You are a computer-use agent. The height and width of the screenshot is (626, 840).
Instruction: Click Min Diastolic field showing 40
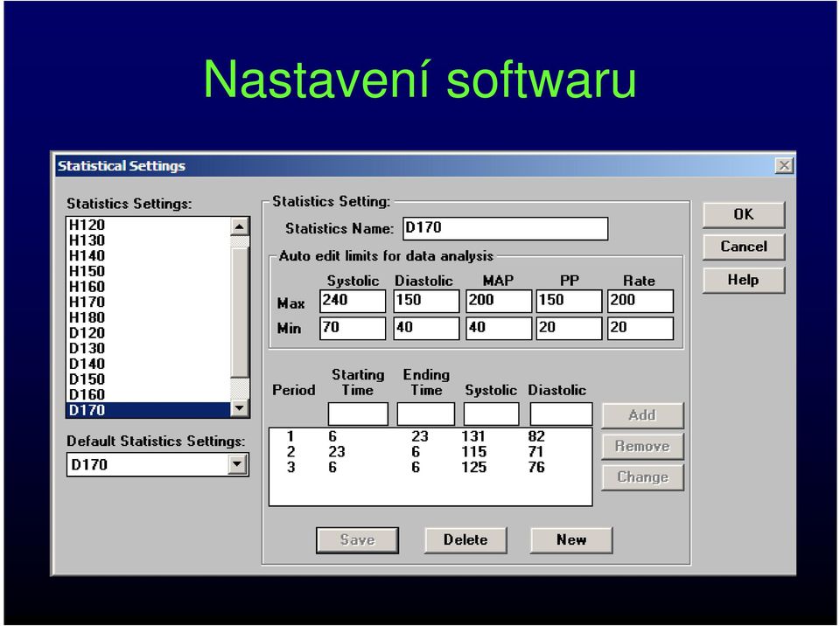426,328
